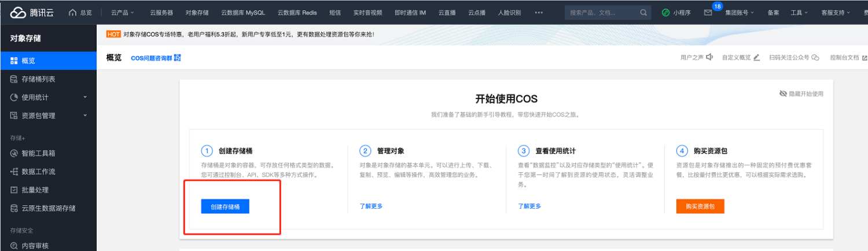
Task: Select 人脸识别 in the top navigation
Action: tap(509, 12)
